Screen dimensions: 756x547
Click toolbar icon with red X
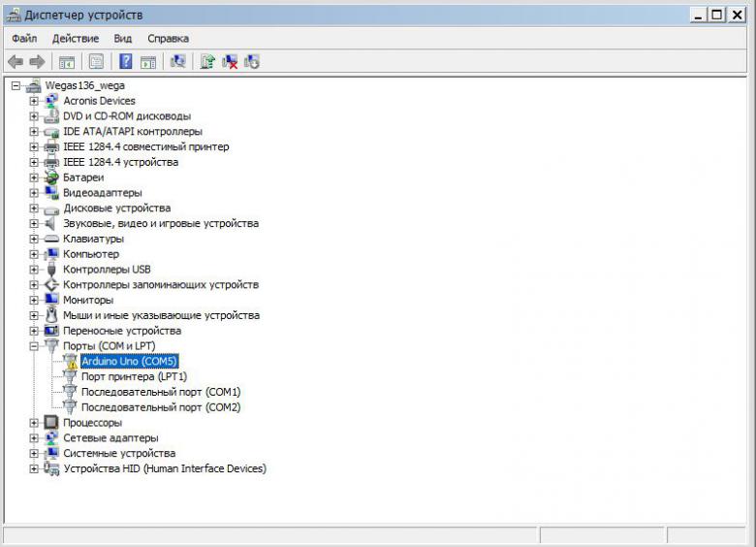pos(230,62)
